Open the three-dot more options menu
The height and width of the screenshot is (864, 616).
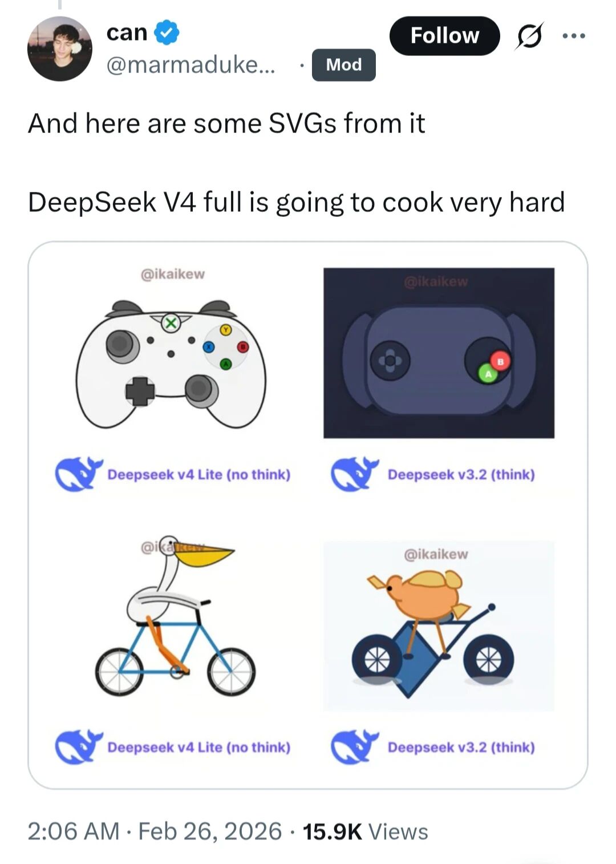pyautogui.click(x=573, y=36)
